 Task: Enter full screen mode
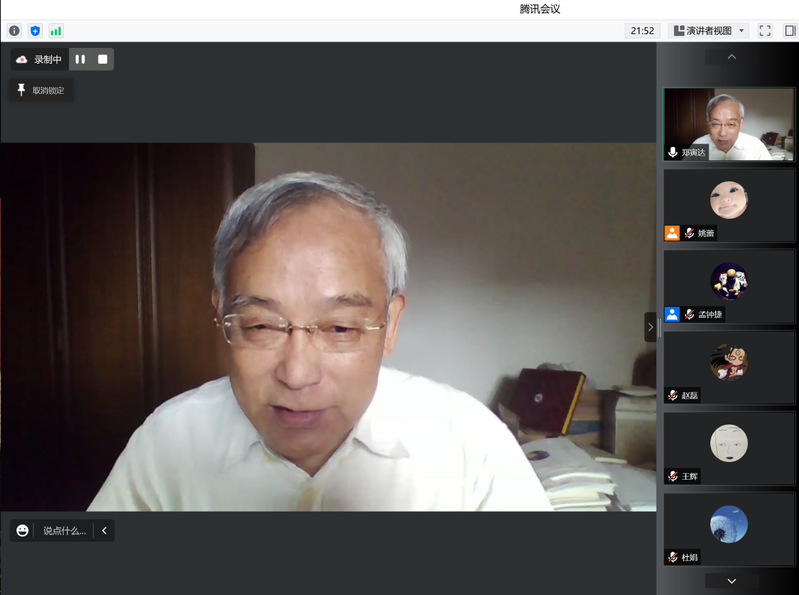pyautogui.click(x=765, y=31)
